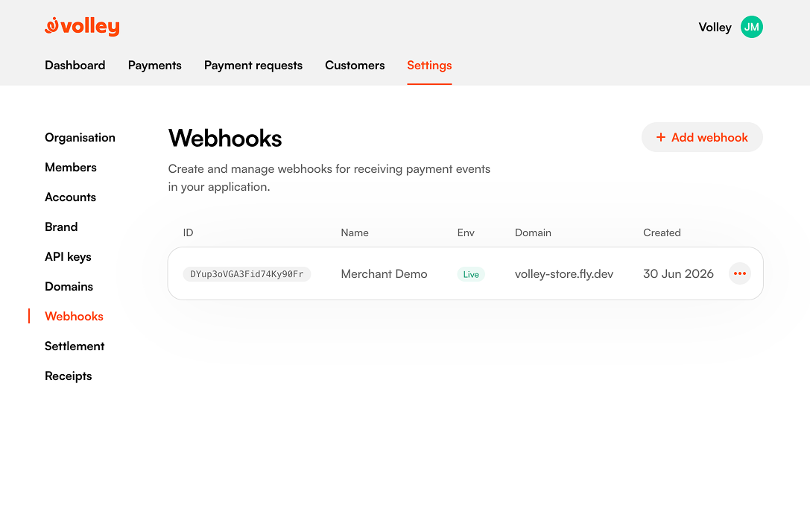Click the Volley organisation name in header
810x532 pixels.
(715, 28)
